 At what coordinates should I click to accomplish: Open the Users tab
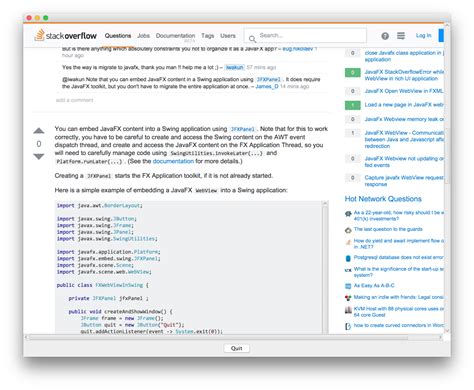[x=228, y=36]
